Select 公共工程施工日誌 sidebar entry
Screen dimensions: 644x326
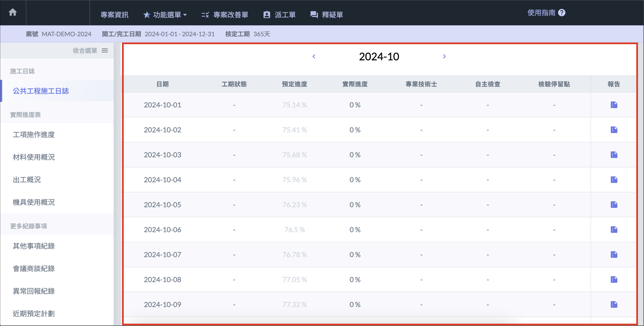pos(41,91)
